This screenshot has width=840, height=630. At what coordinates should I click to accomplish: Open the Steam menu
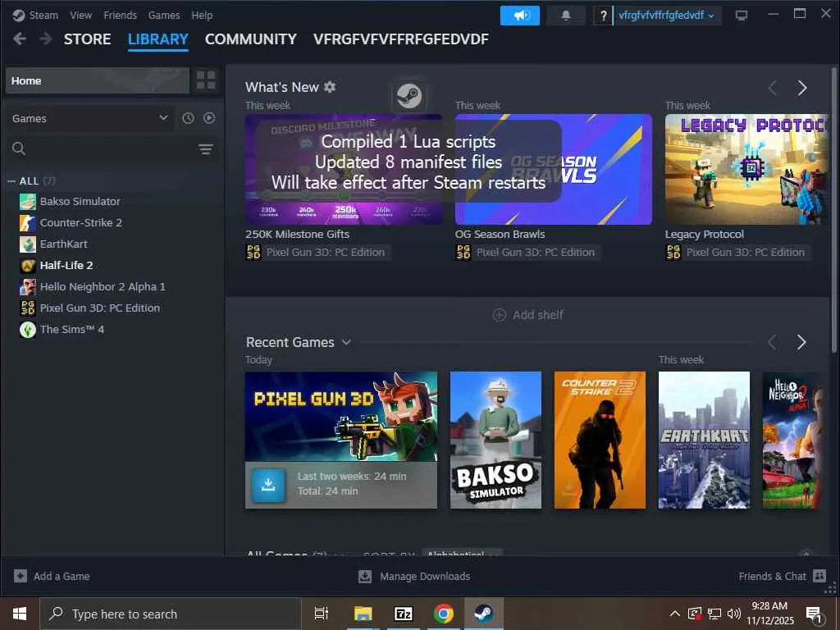(43, 15)
